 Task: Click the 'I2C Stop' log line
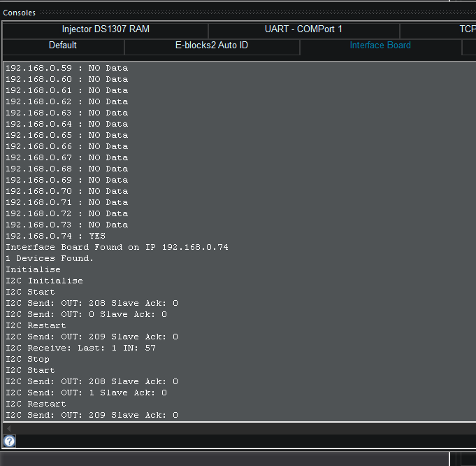coord(28,359)
